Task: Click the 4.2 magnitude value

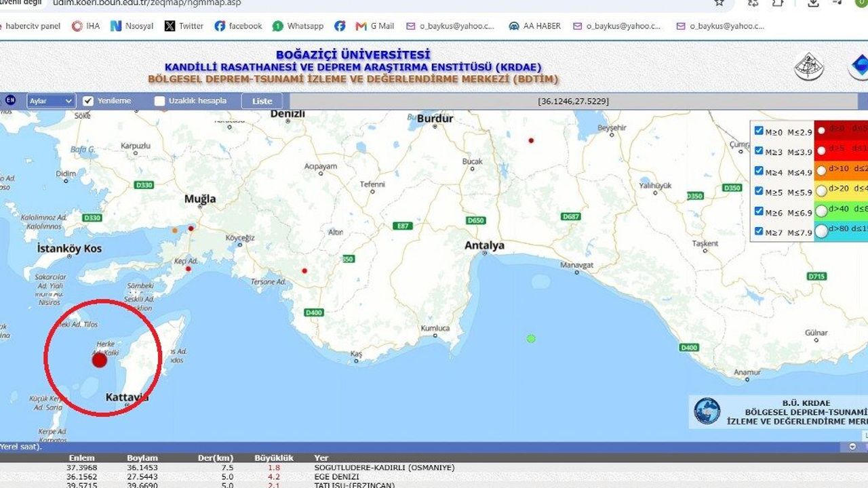Action: [274, 476]
